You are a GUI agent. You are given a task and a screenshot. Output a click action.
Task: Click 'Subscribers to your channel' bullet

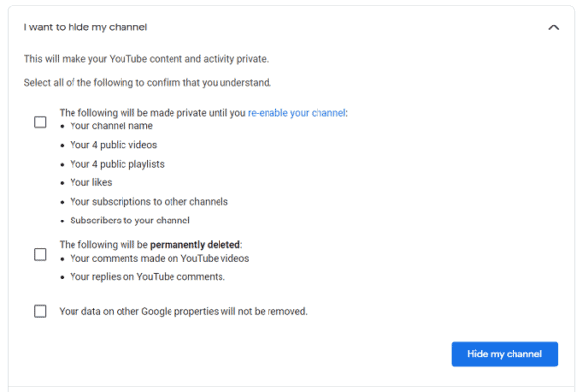point(129,220)
